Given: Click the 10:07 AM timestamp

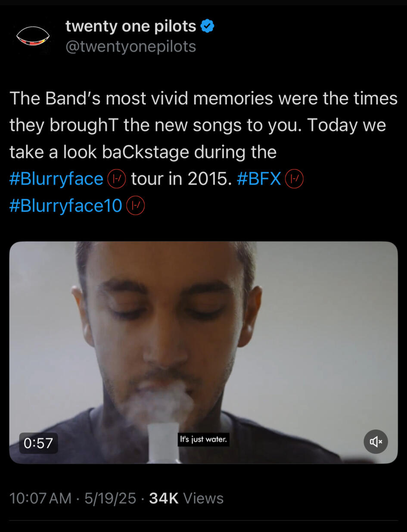Looking at the screenshot, I should [x=40, y=498].
